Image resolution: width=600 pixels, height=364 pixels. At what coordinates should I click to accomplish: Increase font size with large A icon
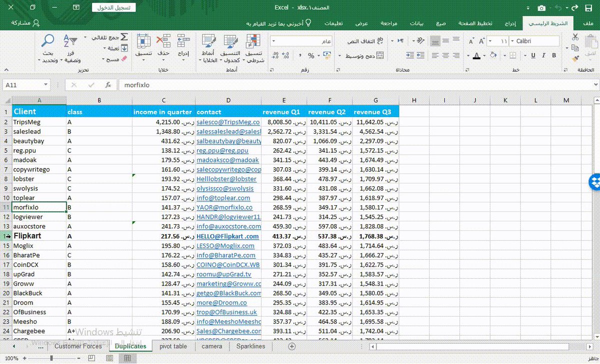tap(482, 41)
